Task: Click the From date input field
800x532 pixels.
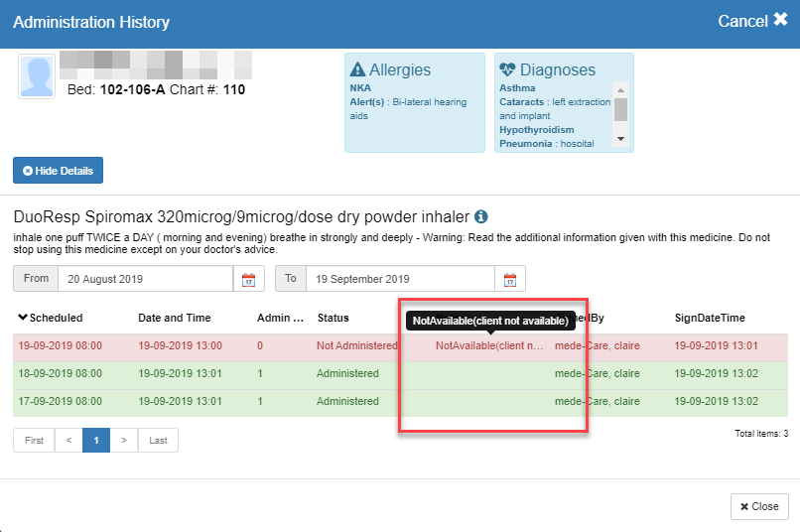Action: point(145,279)
